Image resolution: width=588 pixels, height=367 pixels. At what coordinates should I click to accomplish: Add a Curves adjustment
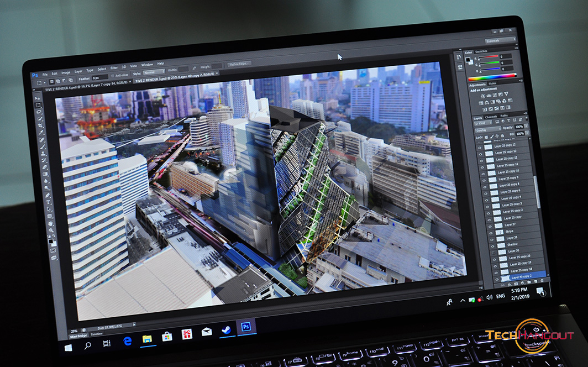pyautogui.click(x=495, y=95)
